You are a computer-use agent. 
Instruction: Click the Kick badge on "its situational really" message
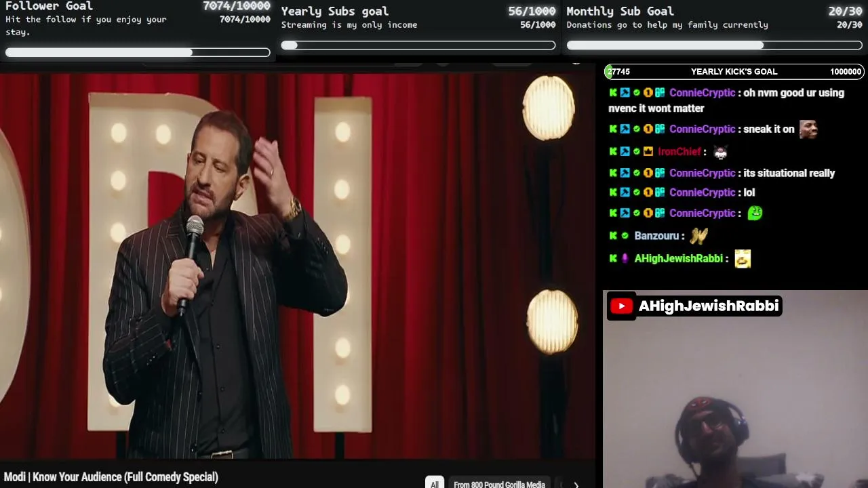(x=613, y=173)
